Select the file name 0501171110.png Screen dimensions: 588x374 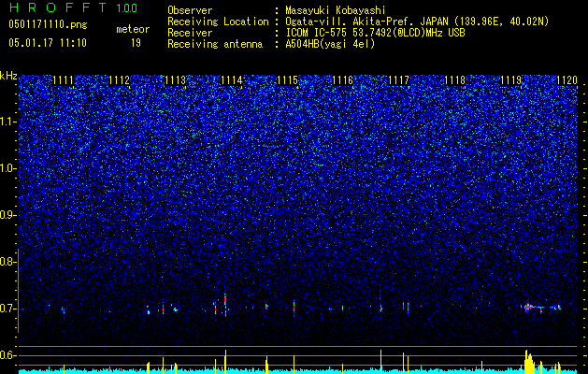(48, 25)
